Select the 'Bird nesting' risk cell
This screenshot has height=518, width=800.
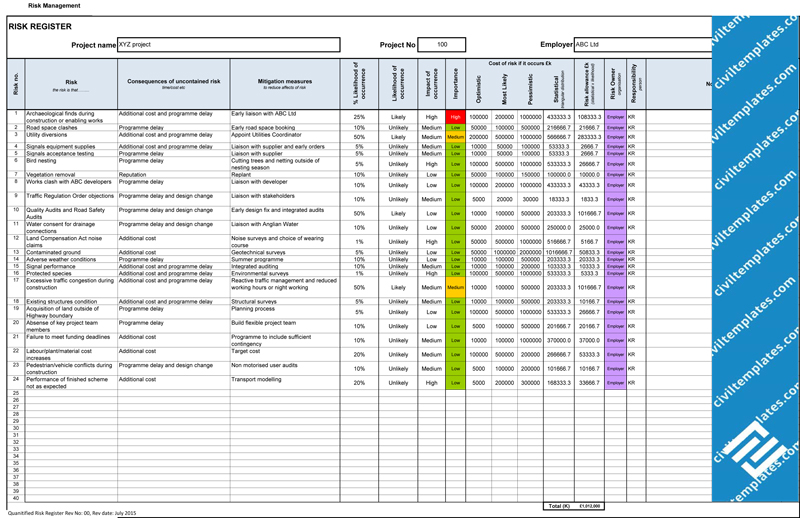point(71,164)
